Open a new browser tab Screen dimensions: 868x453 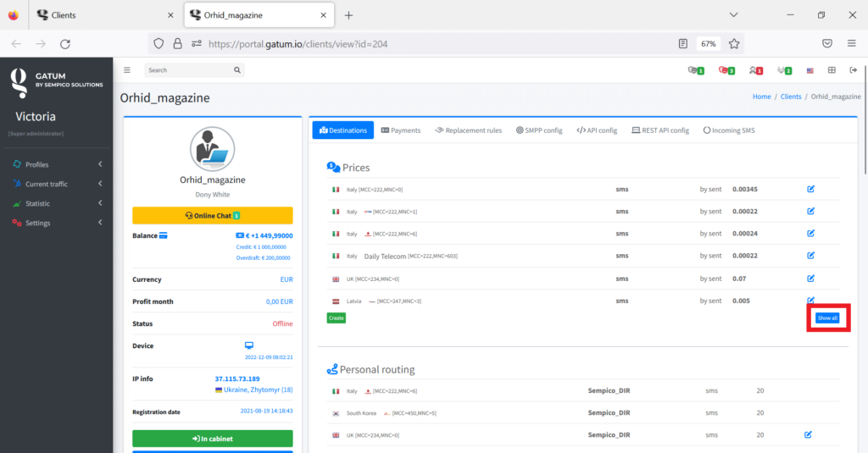[x=348, y=15]
